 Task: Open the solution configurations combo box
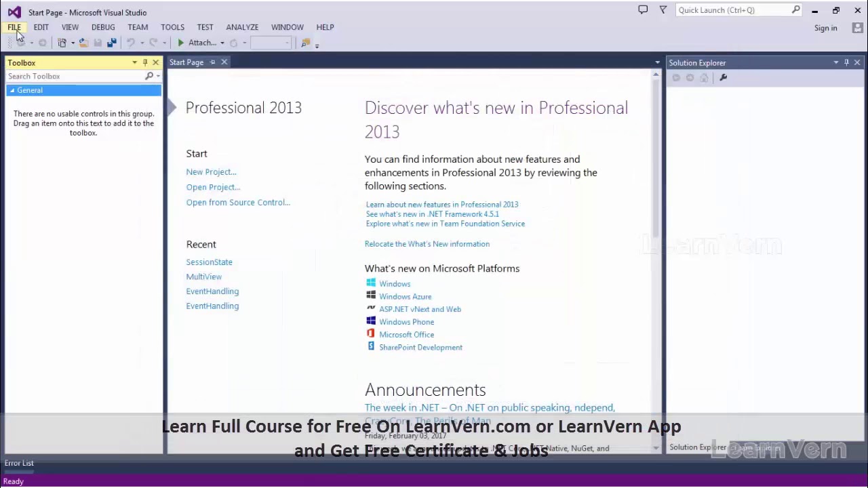pyautogui.click(x=271, y=43)
